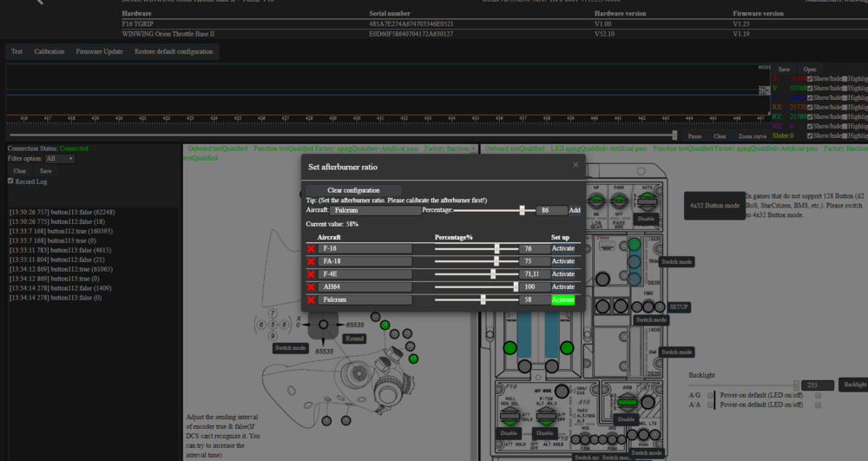
Task: Delete the F-16 afterburner entry
Action: [x=311, y=249]
